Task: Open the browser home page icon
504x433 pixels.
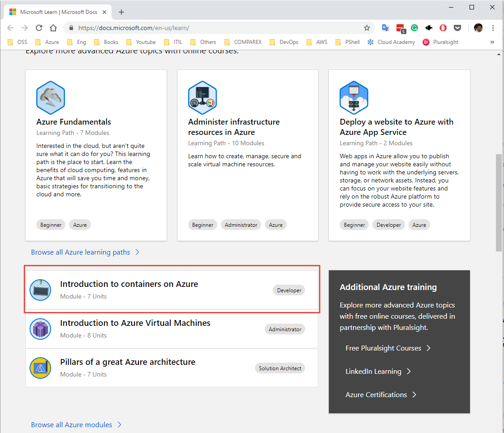Action: 53,28
